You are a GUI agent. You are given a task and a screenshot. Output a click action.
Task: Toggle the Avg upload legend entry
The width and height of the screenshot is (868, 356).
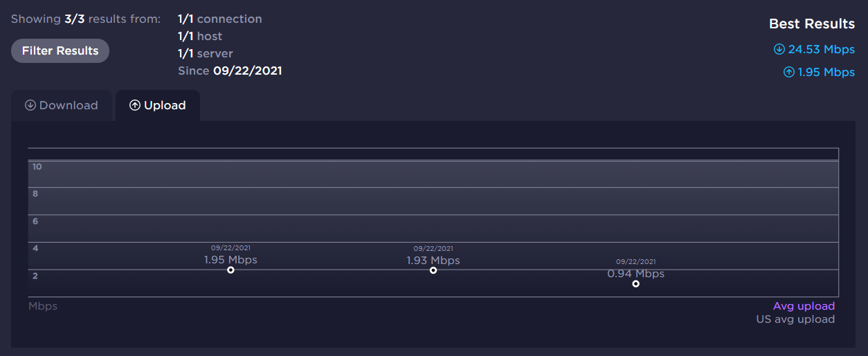click(x=804, y=306)
